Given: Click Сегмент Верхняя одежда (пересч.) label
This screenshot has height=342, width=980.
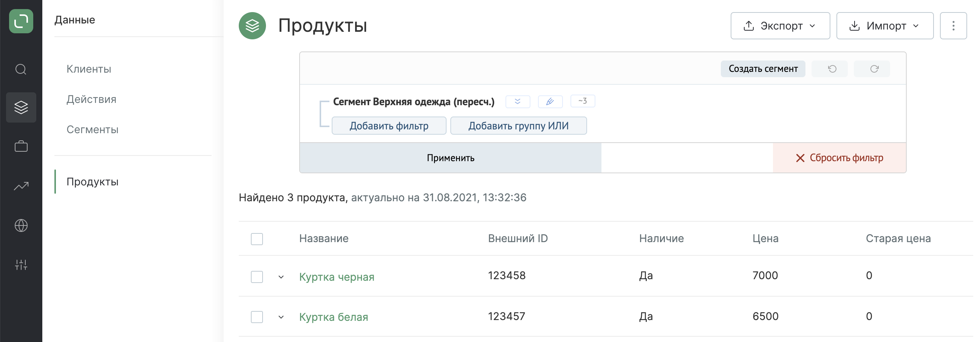Looking at the screenshot, I should [x=414, y=102].
